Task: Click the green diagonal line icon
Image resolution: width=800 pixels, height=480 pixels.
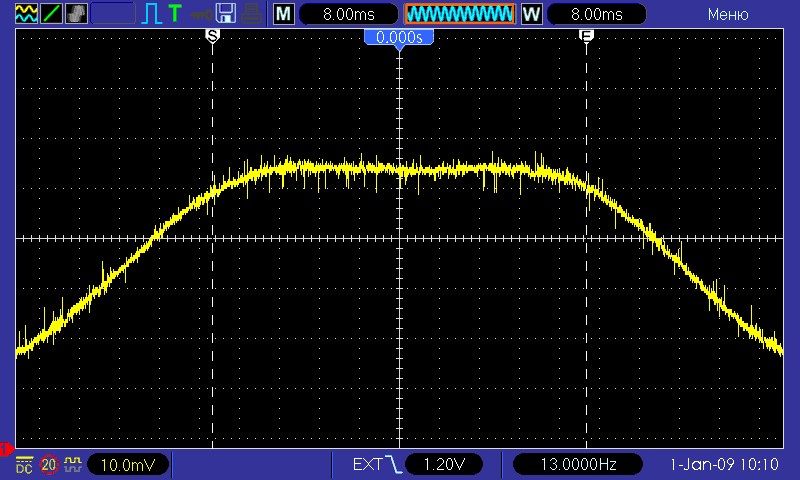Action: (51, 14)
